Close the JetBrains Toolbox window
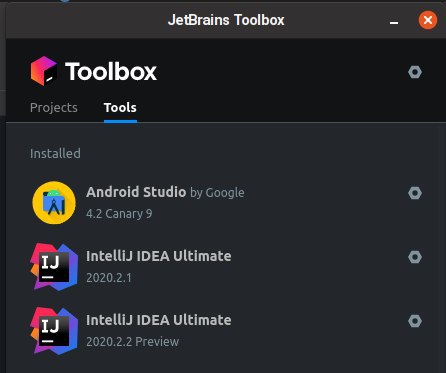 coord(428,20)
